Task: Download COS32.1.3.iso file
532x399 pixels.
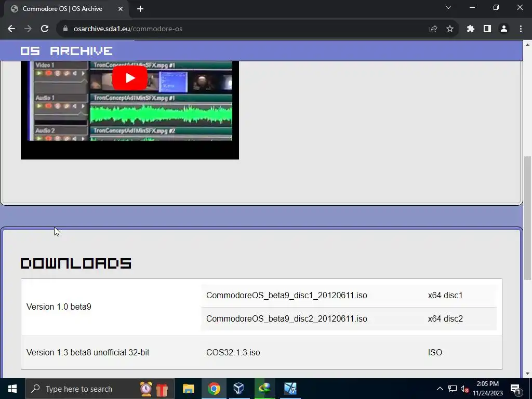Action: 233,353
